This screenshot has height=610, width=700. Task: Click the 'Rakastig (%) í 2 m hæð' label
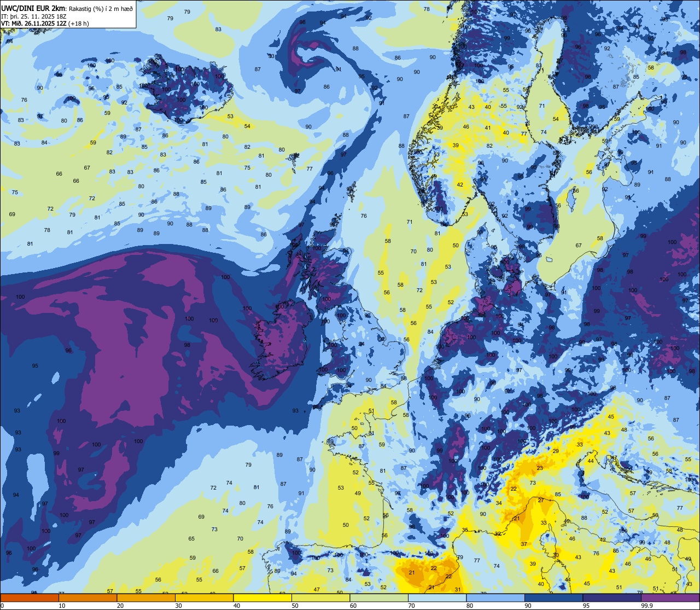pyautogui.click(x=101, y=8)
